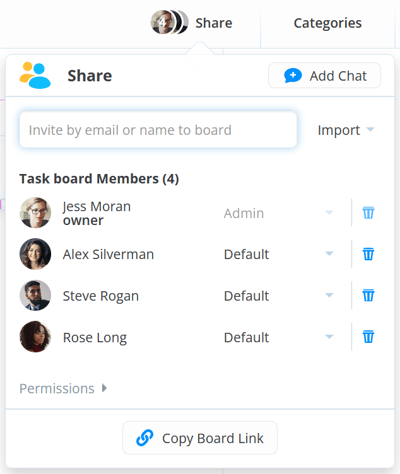
Task: Click stacked member avatars near Share
Action: coord(169,22)
